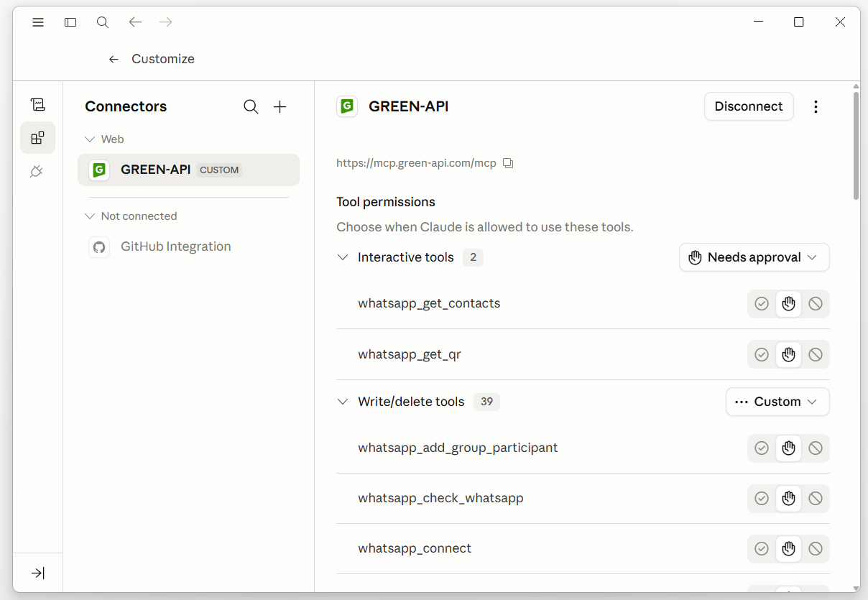Image resolution: width=868 pixels, height=600 pixels.
Task: Block whatsapp_add_group_participant tool
Action: pyautogui.click(x=816, y=448)
